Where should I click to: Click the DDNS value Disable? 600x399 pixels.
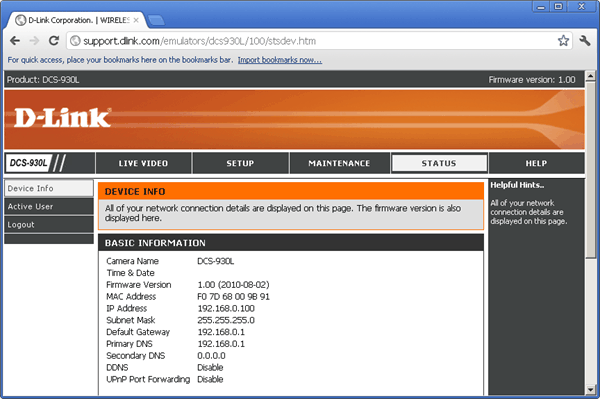210,368
